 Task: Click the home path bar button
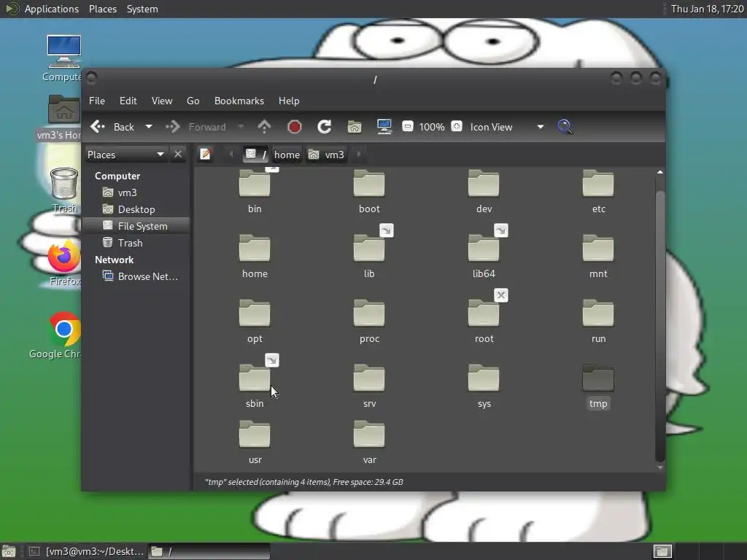287,155
